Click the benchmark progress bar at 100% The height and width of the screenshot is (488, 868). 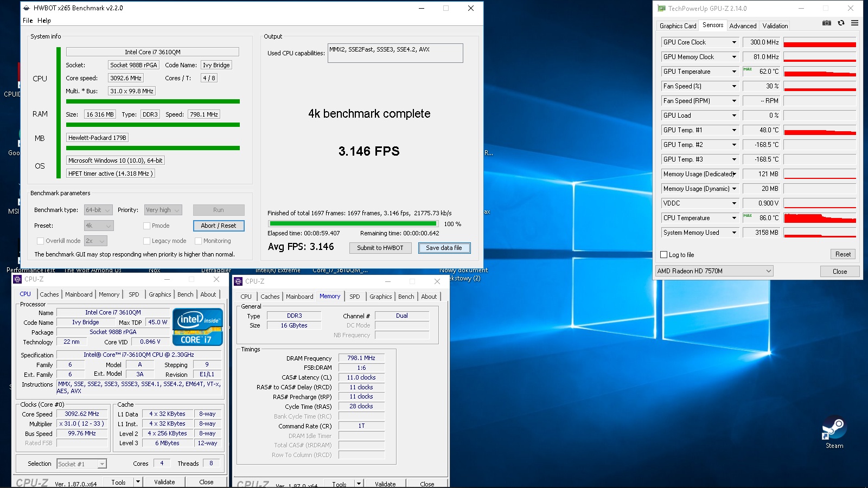[353, 223]
